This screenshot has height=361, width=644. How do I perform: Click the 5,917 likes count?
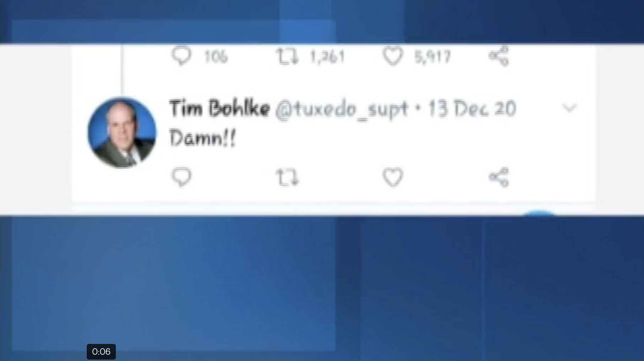(x=433, y=57)
